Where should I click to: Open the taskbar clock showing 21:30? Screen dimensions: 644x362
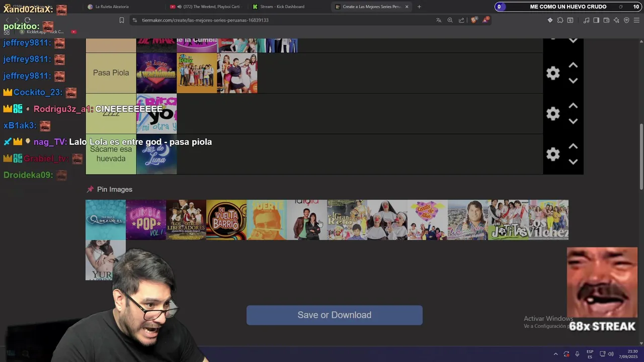point(628,354)
